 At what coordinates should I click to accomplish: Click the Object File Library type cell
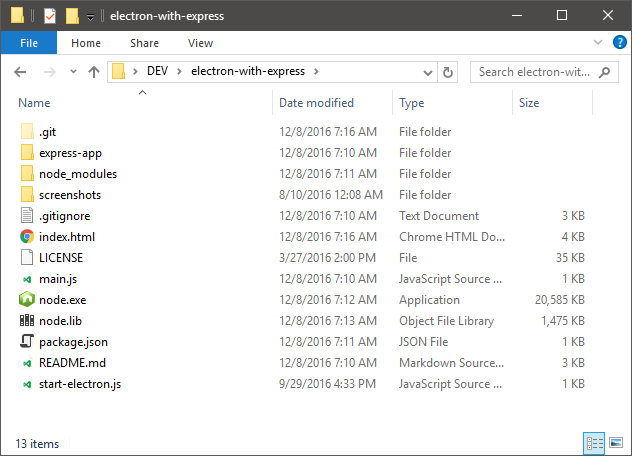446,321
